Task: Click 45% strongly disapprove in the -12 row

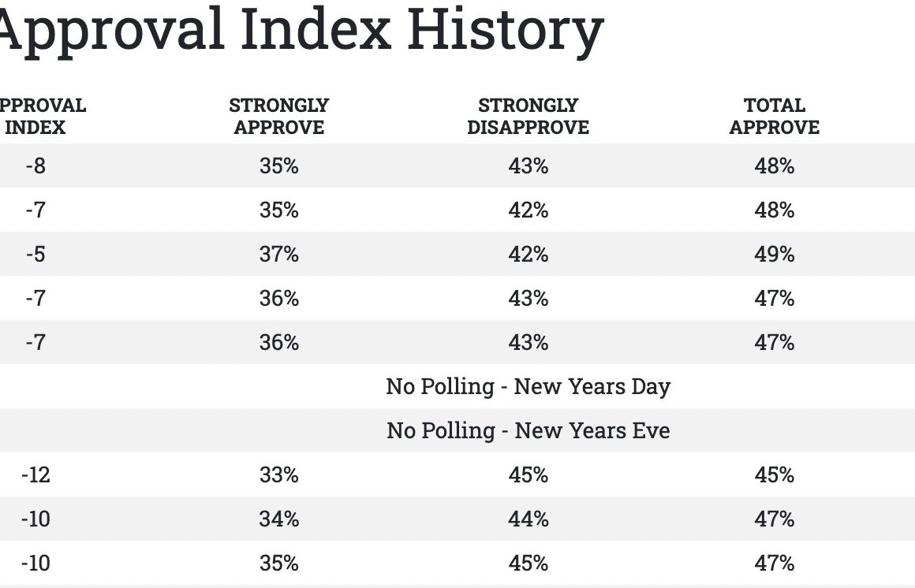Action: [528, 475]
